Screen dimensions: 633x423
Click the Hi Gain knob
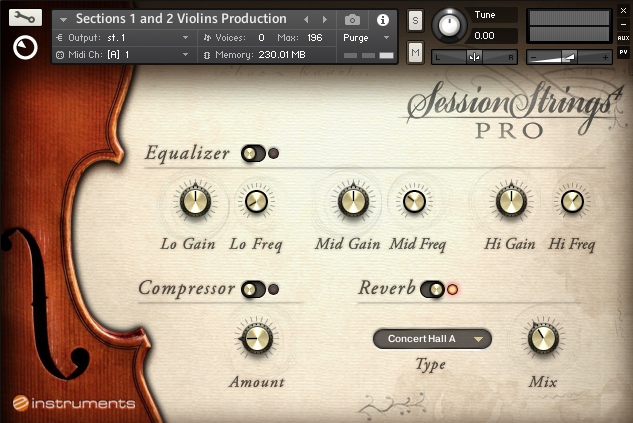coord(511,201)
